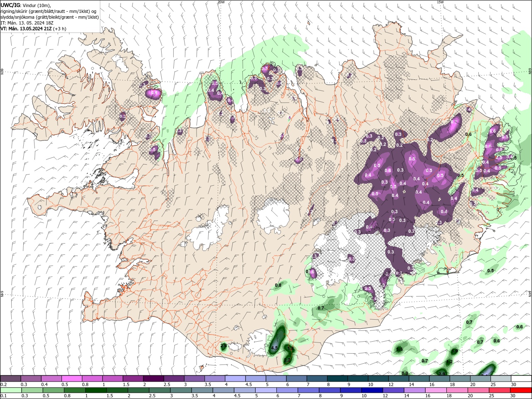This screenshot has height=399, width=532.
Task: Select top-row snow legend swatch between 3 and 3.5
Action: point(194,378)
